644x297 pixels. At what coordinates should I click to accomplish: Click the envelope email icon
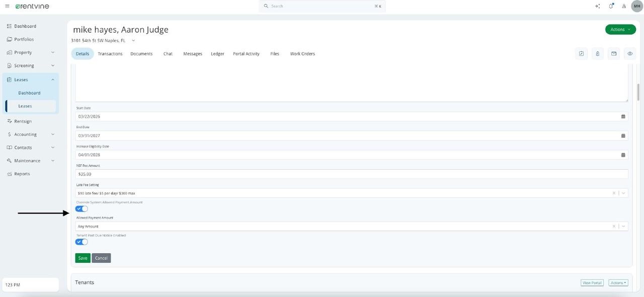tap(614, 54)
